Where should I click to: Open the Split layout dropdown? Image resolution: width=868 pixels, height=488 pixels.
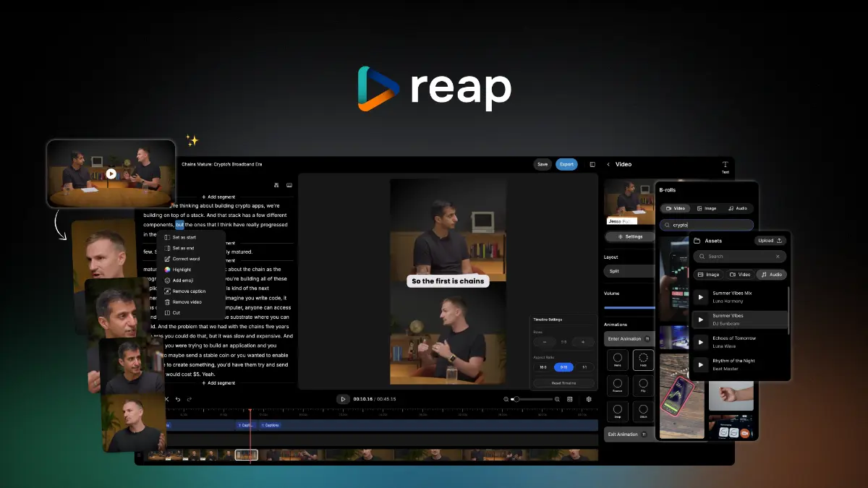[629, 270]
